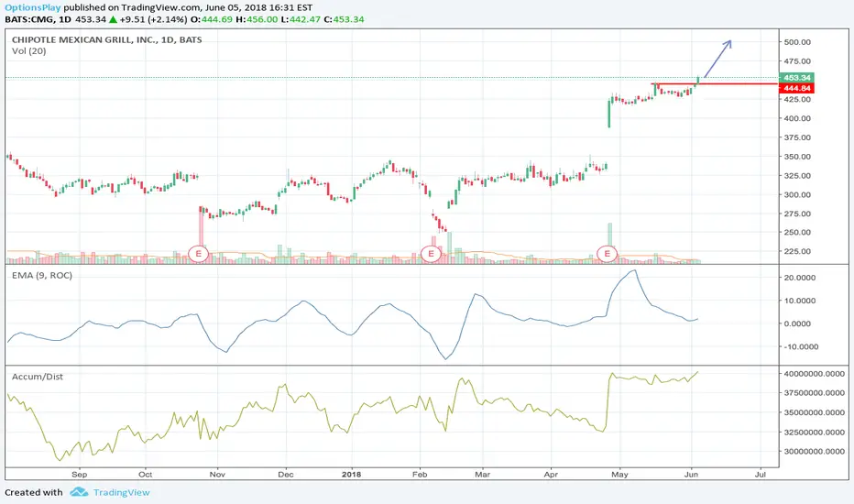
Task: Click the L:442.47 low price value
Action: (301, 19)
